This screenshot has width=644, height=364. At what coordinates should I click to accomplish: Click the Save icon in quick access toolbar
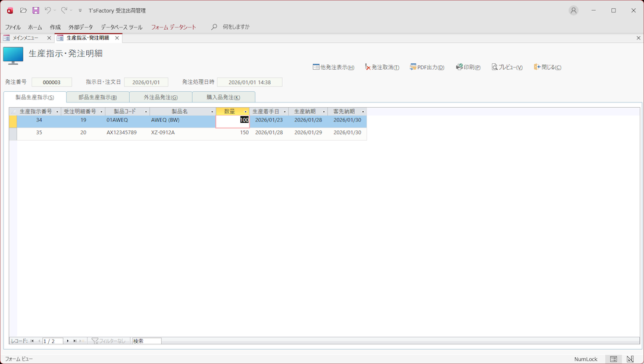pyautogui.click(x=36, y=11)
